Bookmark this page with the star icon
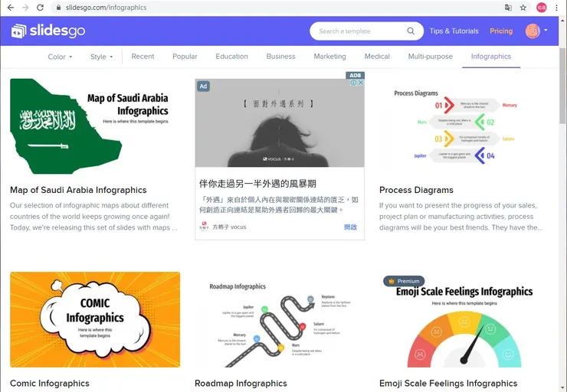The image size is (567, 392). [523, 7]
